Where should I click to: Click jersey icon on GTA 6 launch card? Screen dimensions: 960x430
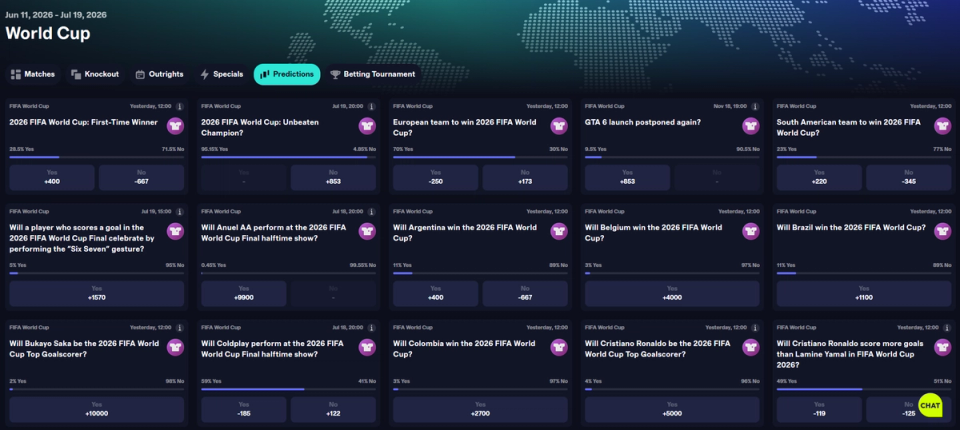(751, 126)
